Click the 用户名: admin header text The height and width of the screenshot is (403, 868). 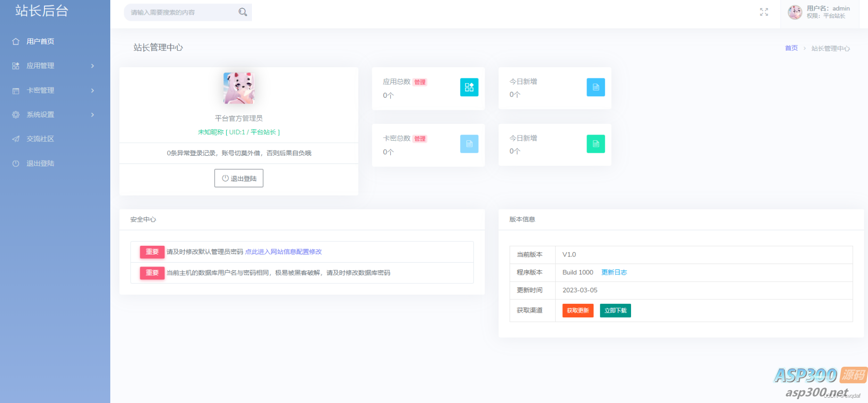click(x=828, y=8)
